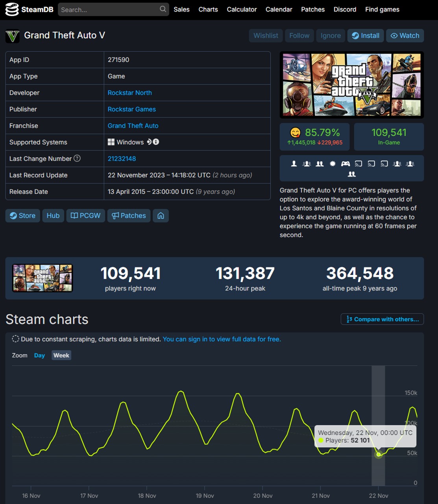This screenshot has width=438, height=504.
Task: Open Charts in top navigation
Action: [208, 9]
